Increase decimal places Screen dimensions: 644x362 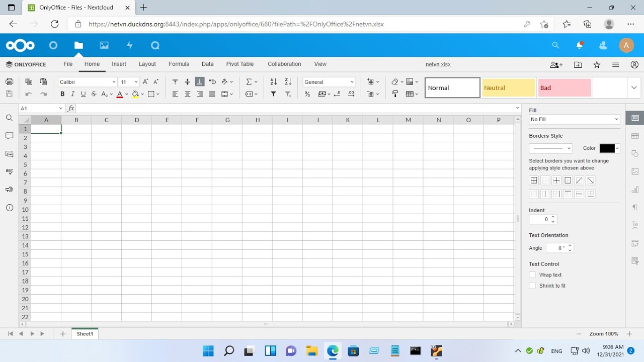coord(351,94)
